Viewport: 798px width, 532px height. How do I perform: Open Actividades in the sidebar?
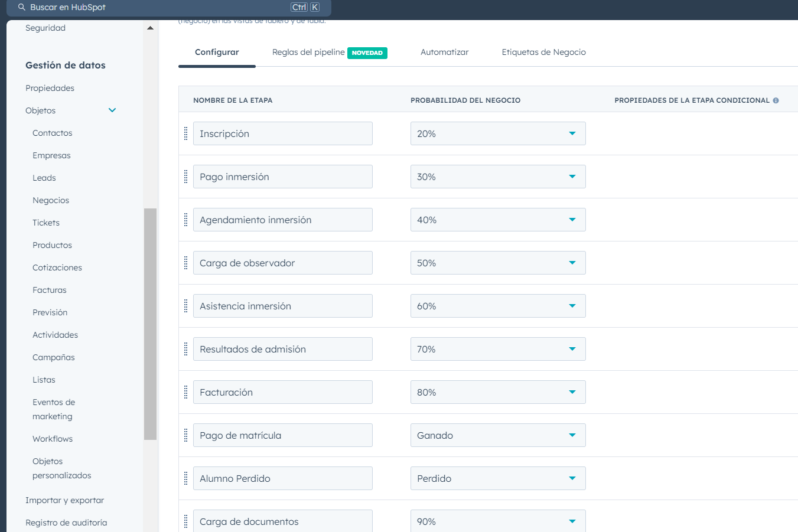click(55, 335)
